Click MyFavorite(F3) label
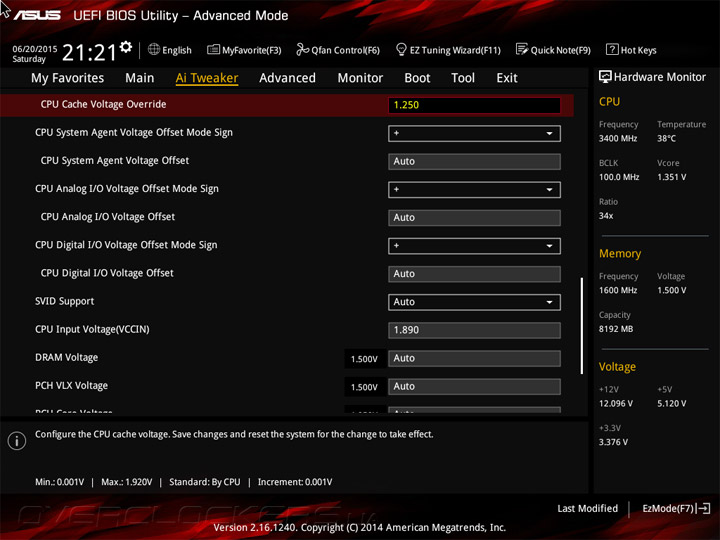720x540 pixels. (252, 50)
